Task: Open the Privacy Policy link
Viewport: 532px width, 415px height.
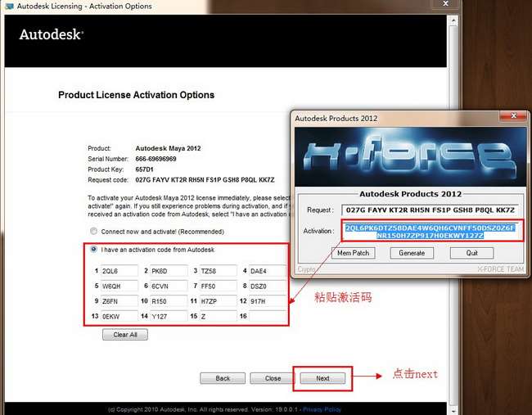Action: 322,409
